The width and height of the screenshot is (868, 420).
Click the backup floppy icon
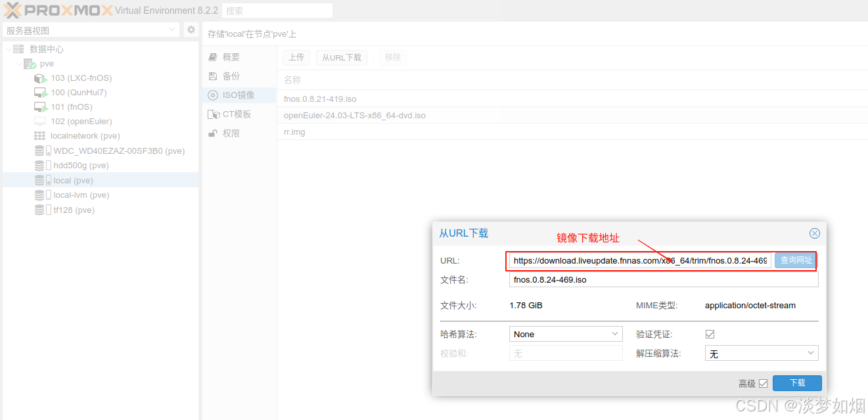point(212,76)
